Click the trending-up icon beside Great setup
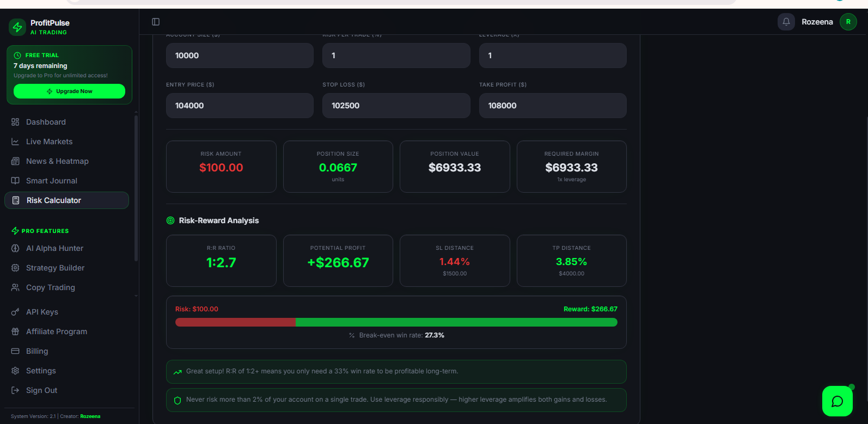Viewport: 868px width, 424px height. click(178, 372)
